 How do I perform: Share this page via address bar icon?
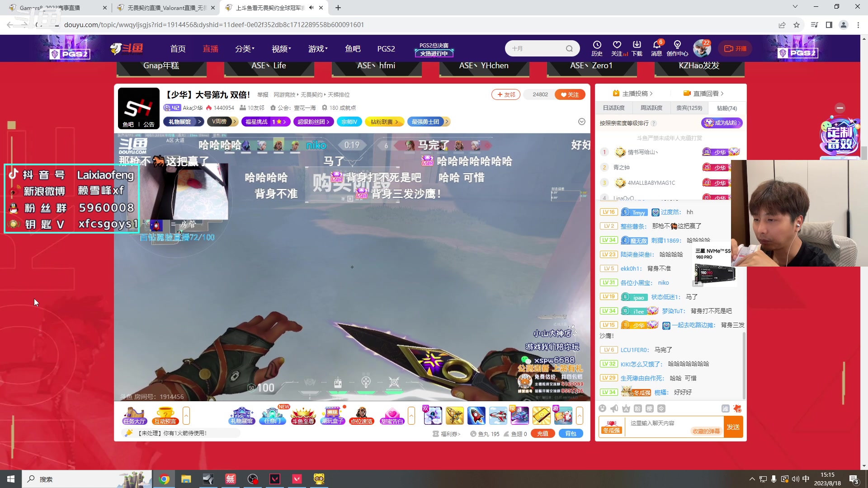[782, 25]
